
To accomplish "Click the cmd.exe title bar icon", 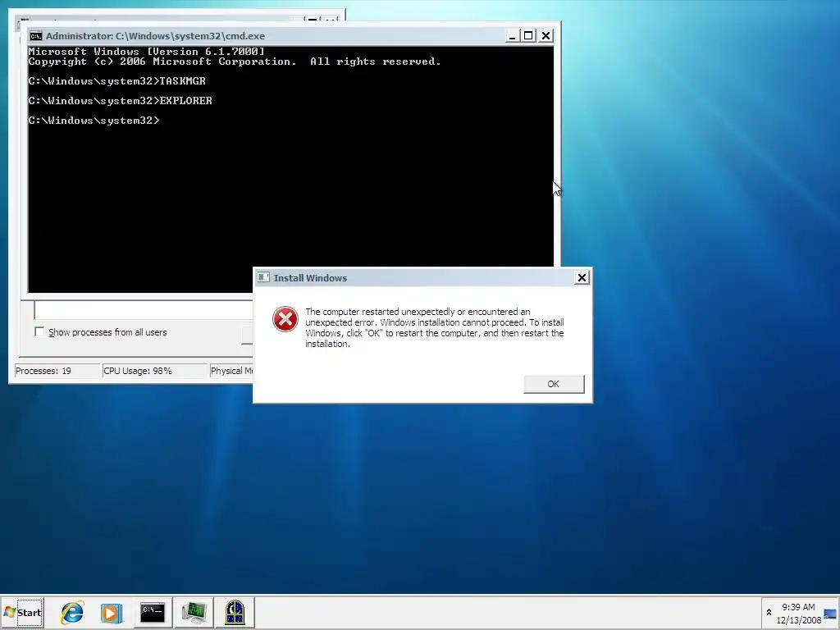I will point(36,36).
